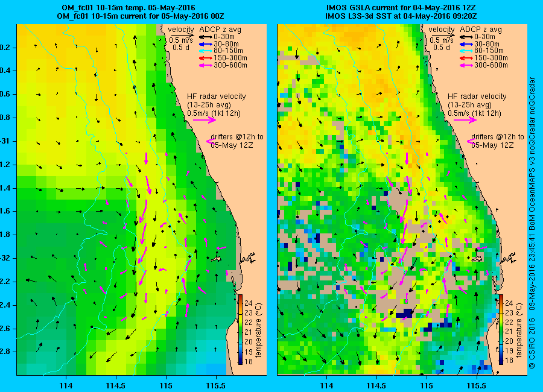
Task: Click '0.5 m/s' velocity label in left map
Action: click(x=181, y=40)
